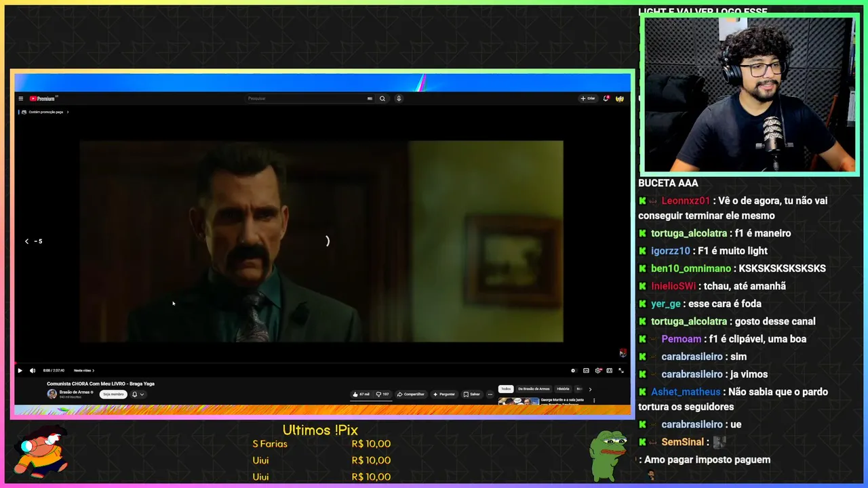Viewport: 868px width, 488px height.
Task: Open the video title 'Comunista CHORA Com Meu LIVRO'
Action: [x=100, y=384]
